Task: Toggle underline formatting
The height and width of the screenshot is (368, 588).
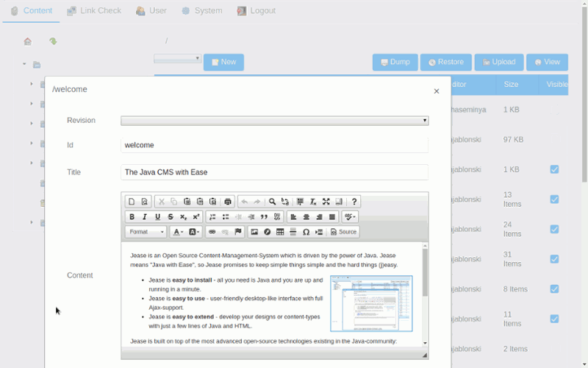Action: [157, 216]
